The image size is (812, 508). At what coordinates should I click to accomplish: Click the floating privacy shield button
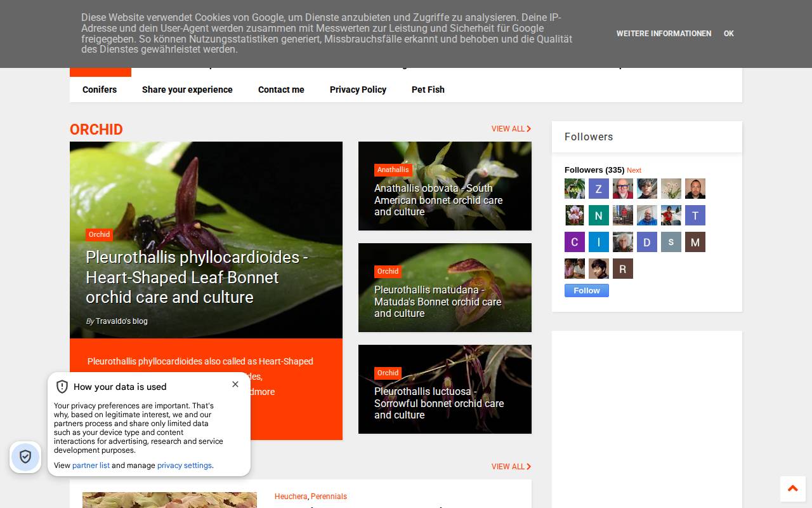pyautogui.click(x=25, y=457)
